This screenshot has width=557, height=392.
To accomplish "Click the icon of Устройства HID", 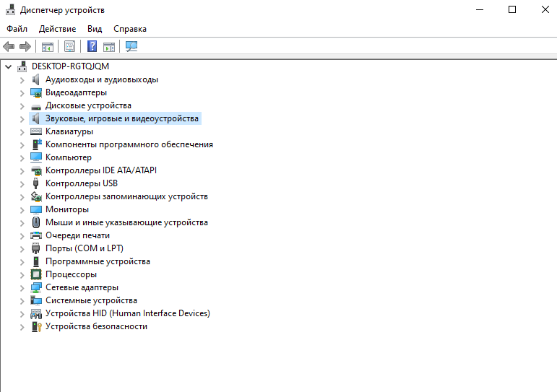I will (x=36, y=314).
